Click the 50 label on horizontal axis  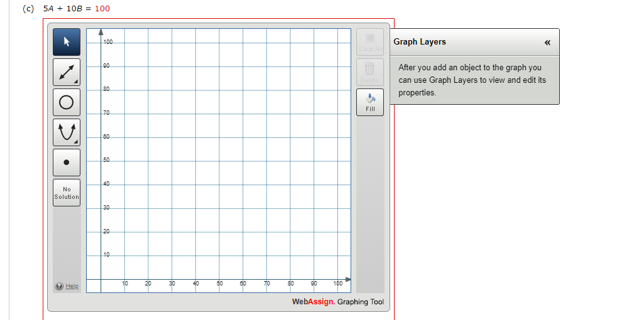point(219,284)
